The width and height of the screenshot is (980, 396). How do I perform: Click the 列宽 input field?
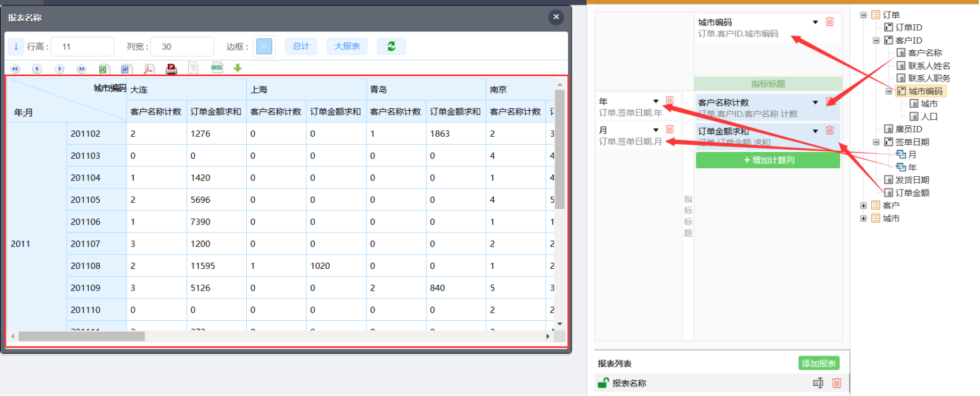182,47
